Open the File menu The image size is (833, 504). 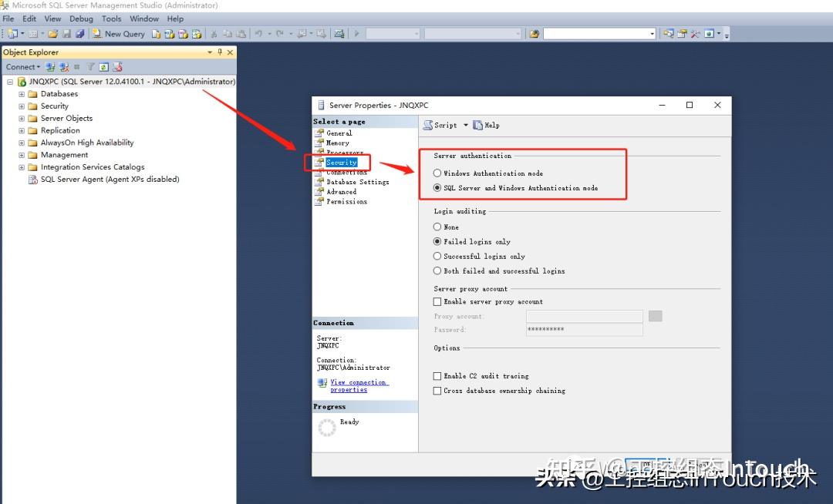click(x=8, y=18)
